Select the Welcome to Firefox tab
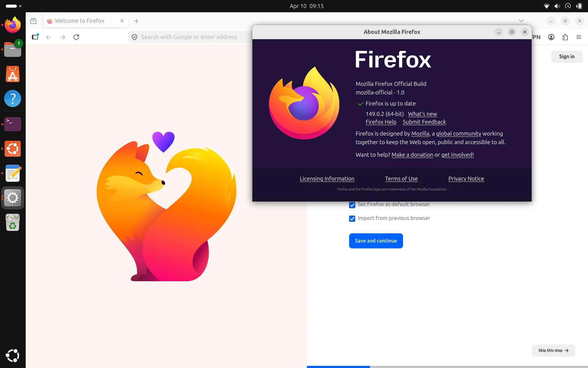The image size is (588, 368). click(80, 21)
